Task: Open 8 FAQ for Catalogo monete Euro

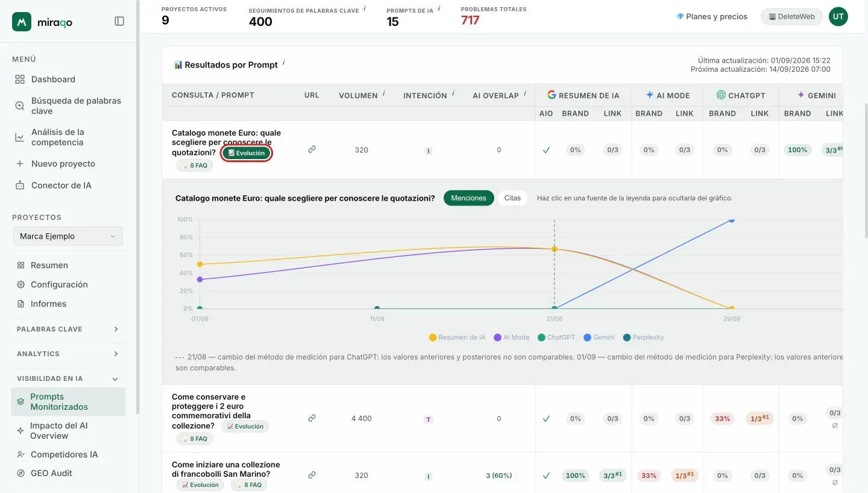Action: 195,165
